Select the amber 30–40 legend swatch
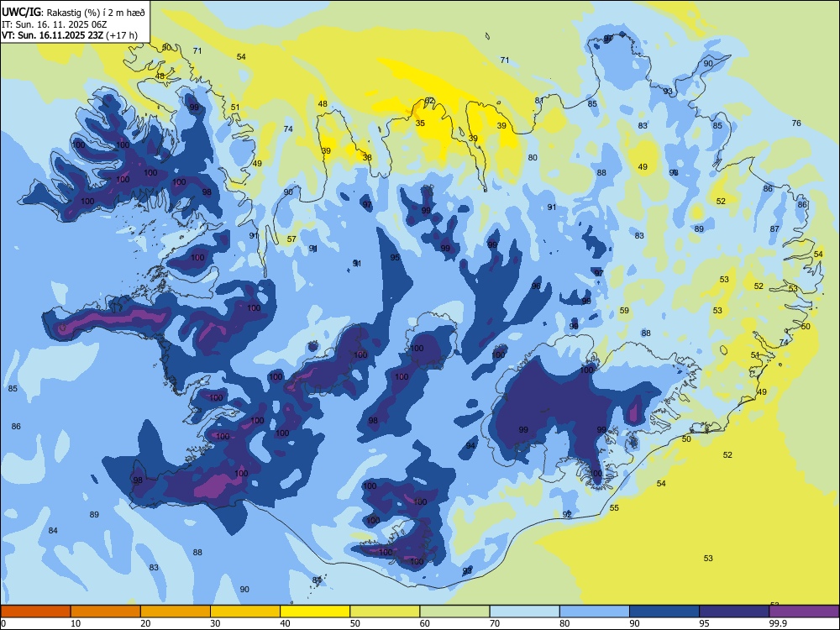The height and width of the screenshot is (630, 840). (x=245, y=612)
